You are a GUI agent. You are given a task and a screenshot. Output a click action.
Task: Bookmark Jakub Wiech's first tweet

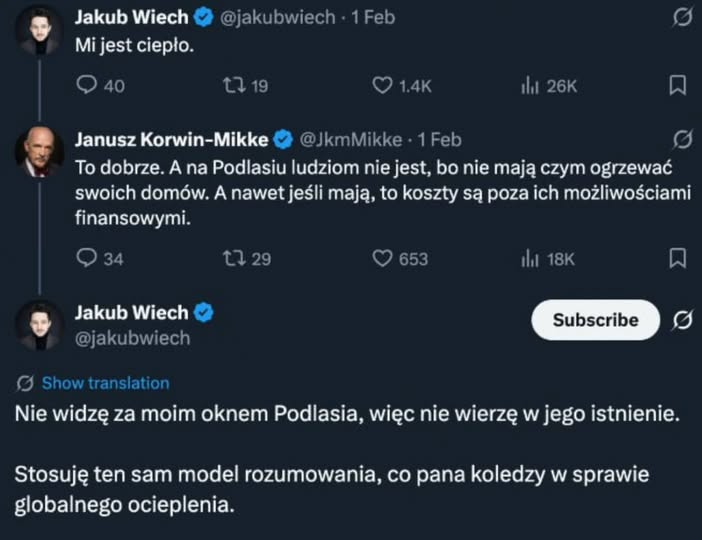[x=677, y=85]
